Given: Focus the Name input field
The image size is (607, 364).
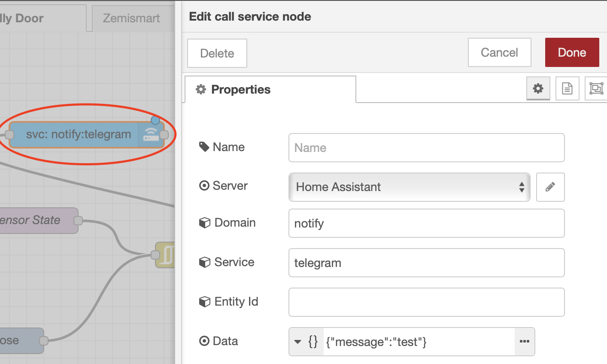Looking at the screenshot, I should pyautogui.click(x=426, y=148).
